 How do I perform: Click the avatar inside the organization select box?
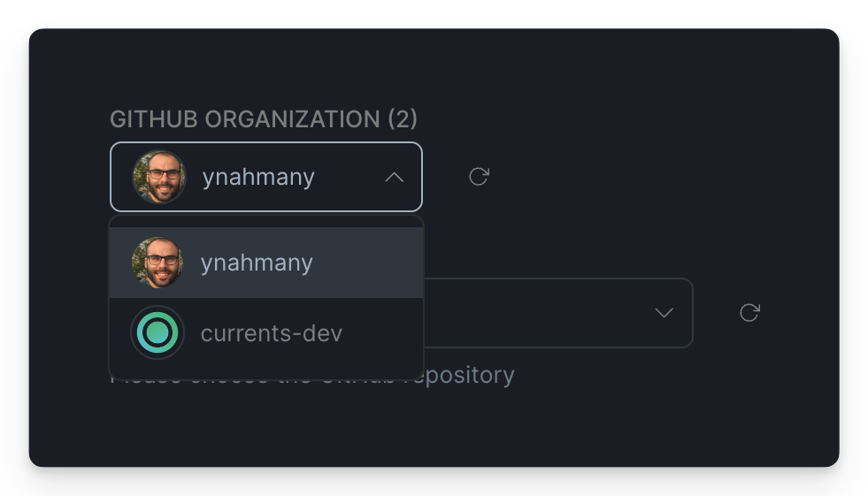click(159, 177)
